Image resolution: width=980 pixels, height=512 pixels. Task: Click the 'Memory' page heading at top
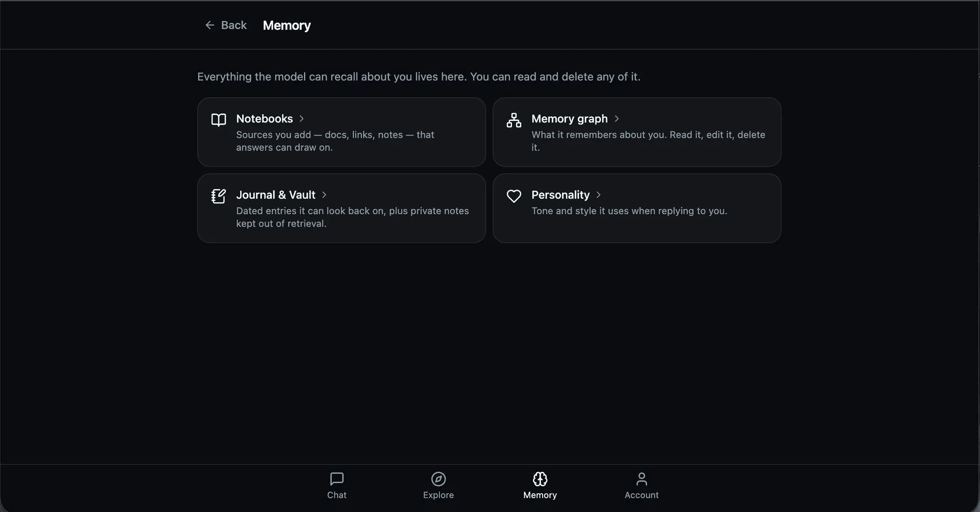pos(287,25)
